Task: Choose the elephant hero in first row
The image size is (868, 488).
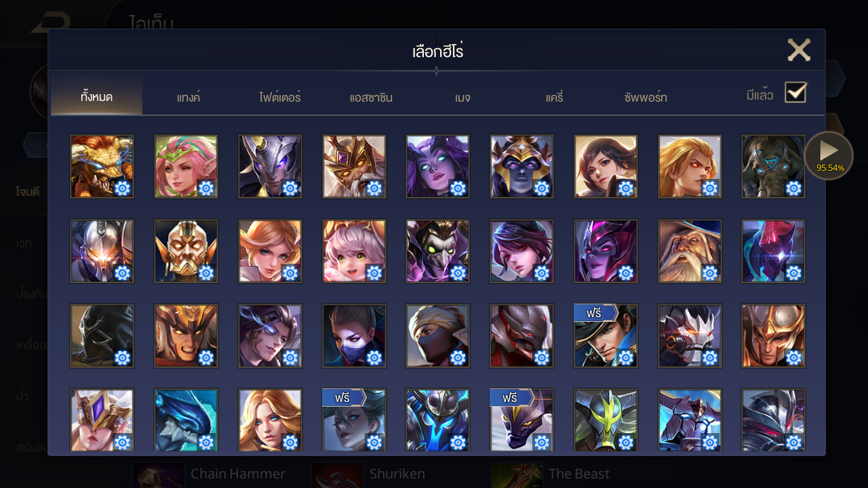Action: 774,167
